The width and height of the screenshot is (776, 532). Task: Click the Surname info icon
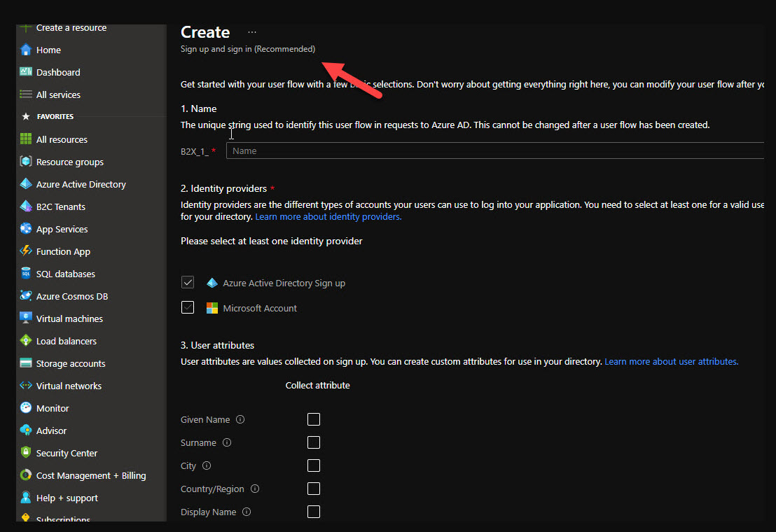(227, 442)
